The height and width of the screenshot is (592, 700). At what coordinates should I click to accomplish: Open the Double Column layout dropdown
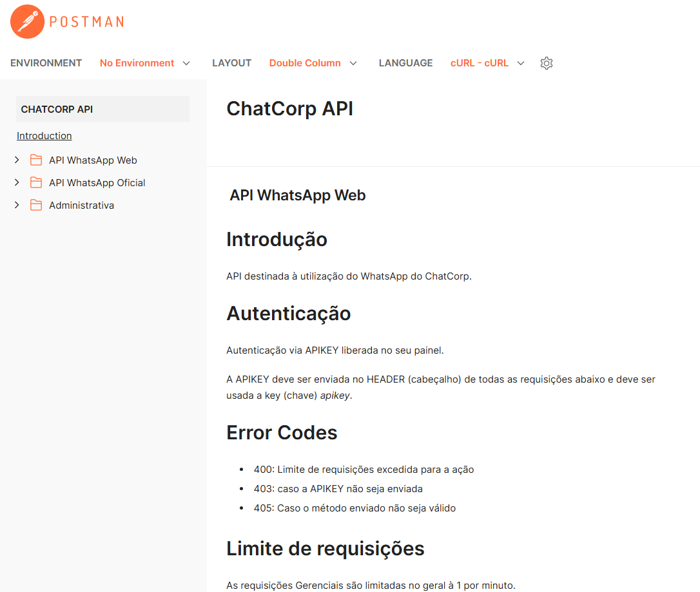click(x=313, y=63)
